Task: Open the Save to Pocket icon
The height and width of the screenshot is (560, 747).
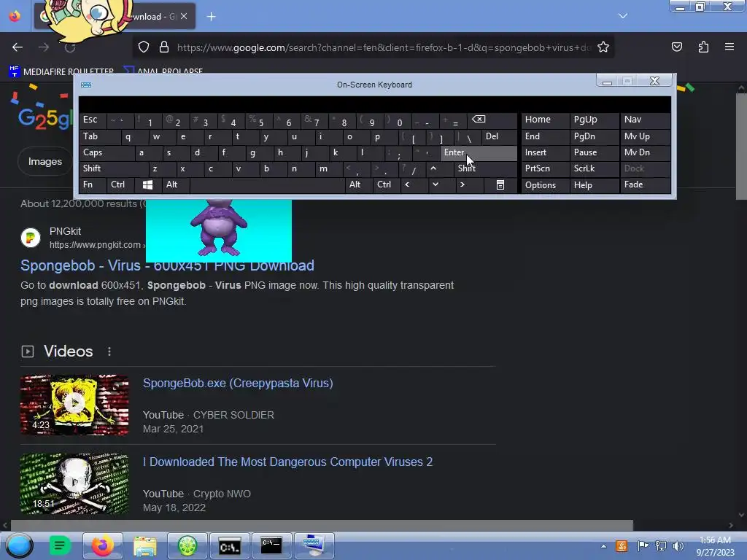Action: coord(676,47)
